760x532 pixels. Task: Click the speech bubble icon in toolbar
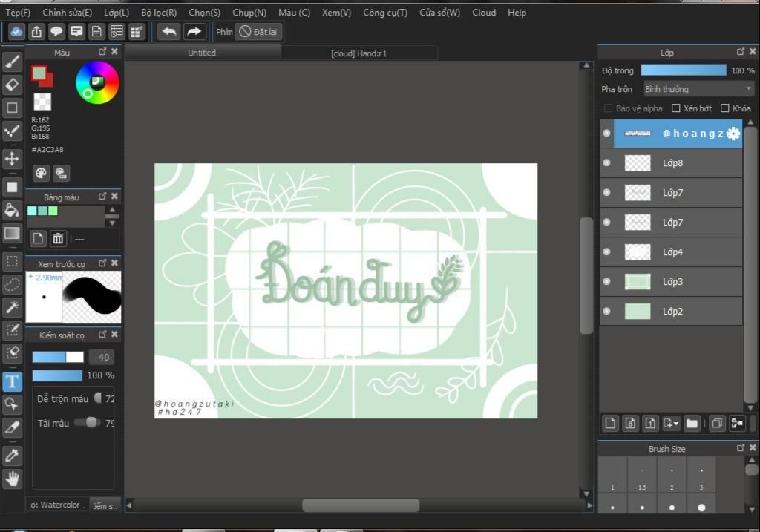coord(56,32)
